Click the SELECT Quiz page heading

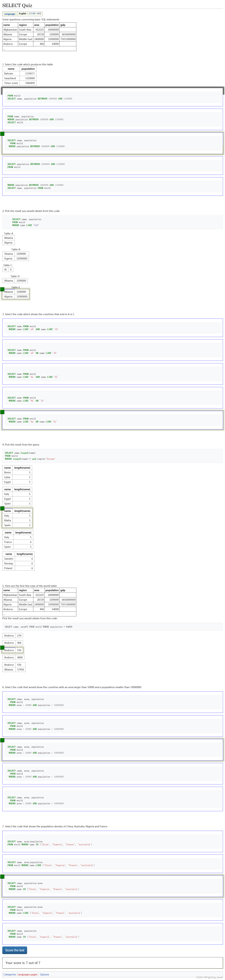point(17,5)
